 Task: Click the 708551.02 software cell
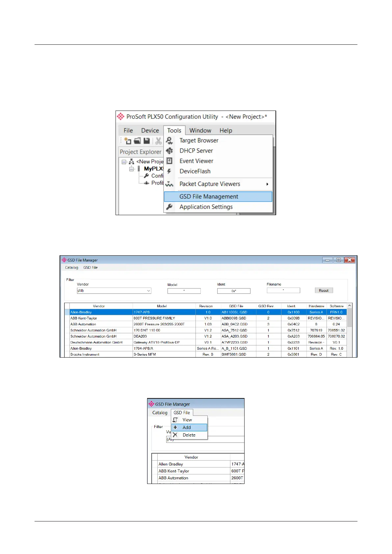pyautogui.click(x=336, y=330)
